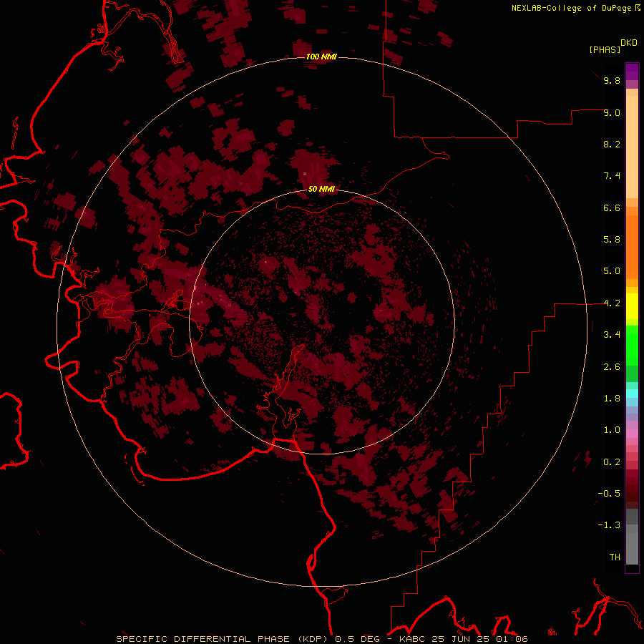Click the 5.8 value on the color scale

coord(612,240)
